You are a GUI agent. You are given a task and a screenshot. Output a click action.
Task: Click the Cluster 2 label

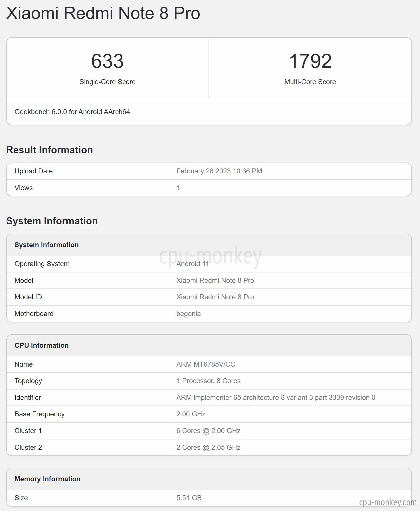tap(28, 447)
